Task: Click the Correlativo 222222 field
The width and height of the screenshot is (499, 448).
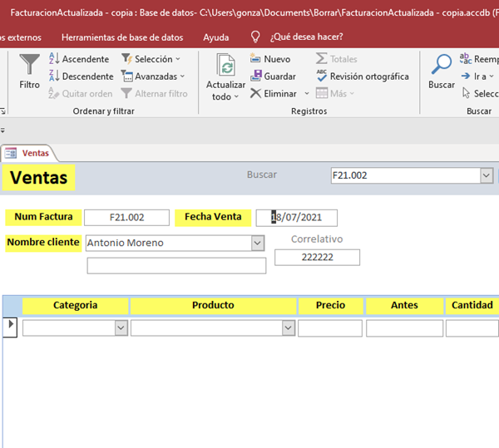Action: pyautogui.click(x=317, y=258)
